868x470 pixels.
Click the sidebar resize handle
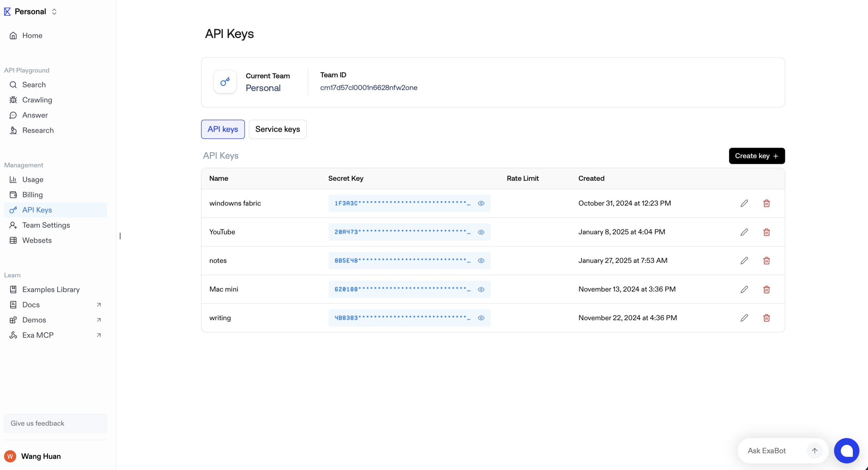[x=120, y=236]
